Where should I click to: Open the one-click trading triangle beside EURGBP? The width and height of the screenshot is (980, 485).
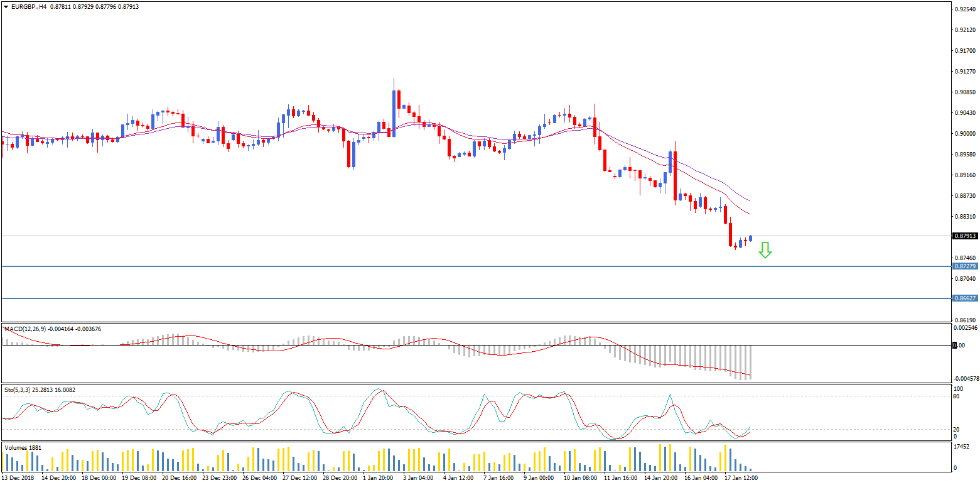pyautogui.click(x=6, y=6)
